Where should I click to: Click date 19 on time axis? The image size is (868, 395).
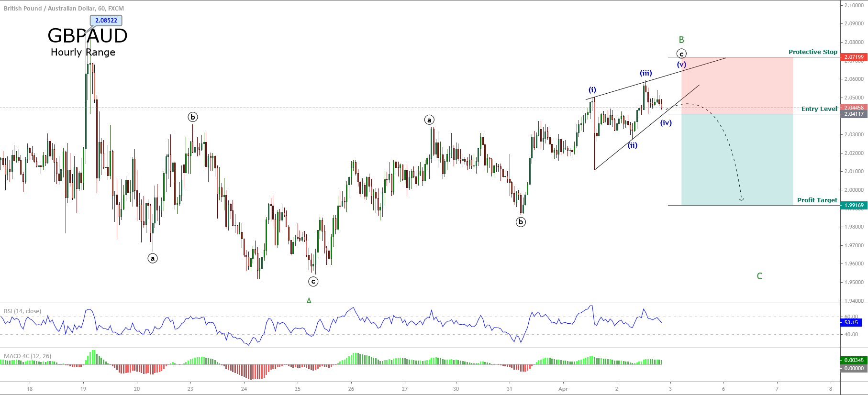pyautogui.click(x=83, y=389)
